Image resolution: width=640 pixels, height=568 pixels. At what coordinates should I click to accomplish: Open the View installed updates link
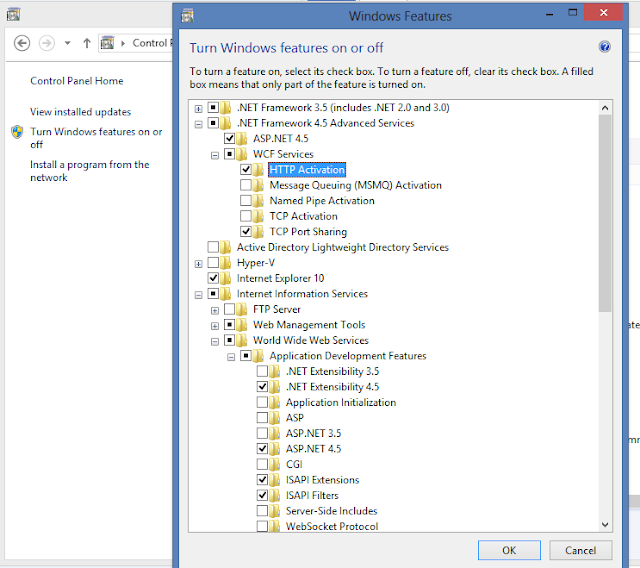pos(80,112)
